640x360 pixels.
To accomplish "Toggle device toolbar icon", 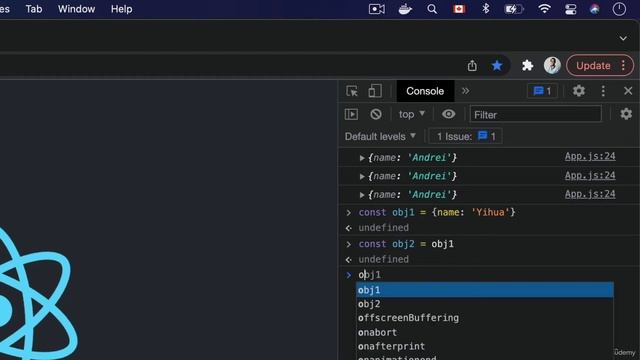I will pos(375,91).
